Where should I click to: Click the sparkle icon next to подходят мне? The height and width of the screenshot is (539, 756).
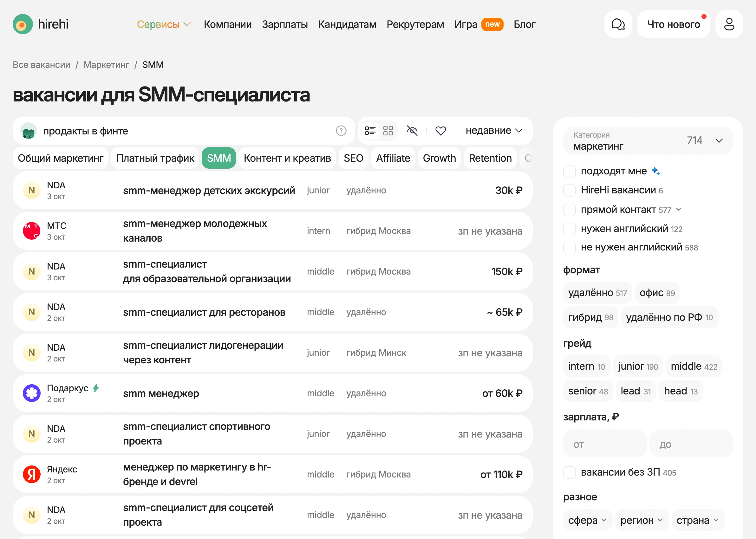tap(655, 171)
